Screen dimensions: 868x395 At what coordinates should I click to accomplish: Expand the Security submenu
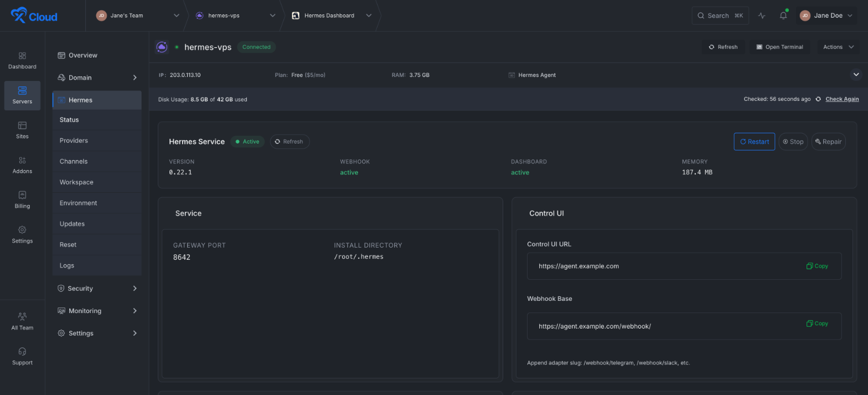point(135,289)
